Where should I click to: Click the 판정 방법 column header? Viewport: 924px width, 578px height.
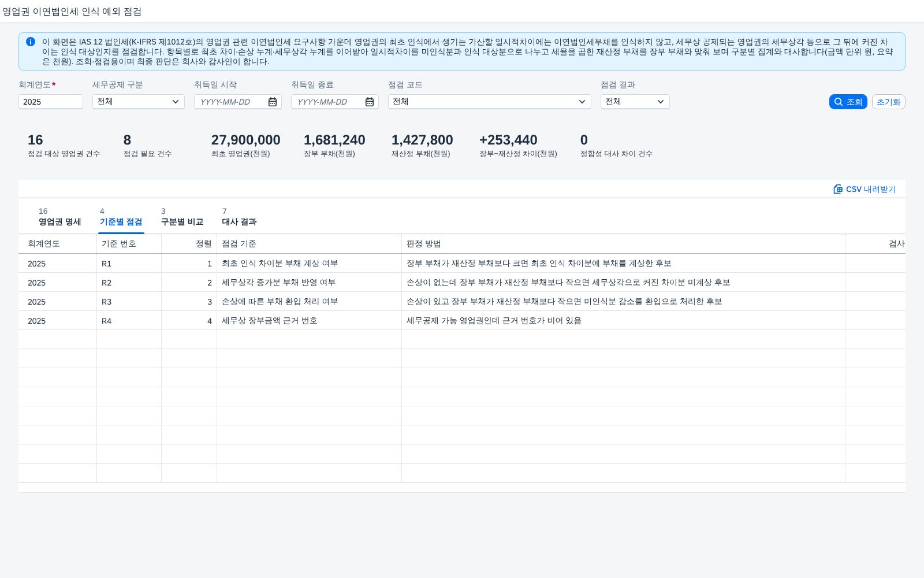tap(624, 244)
